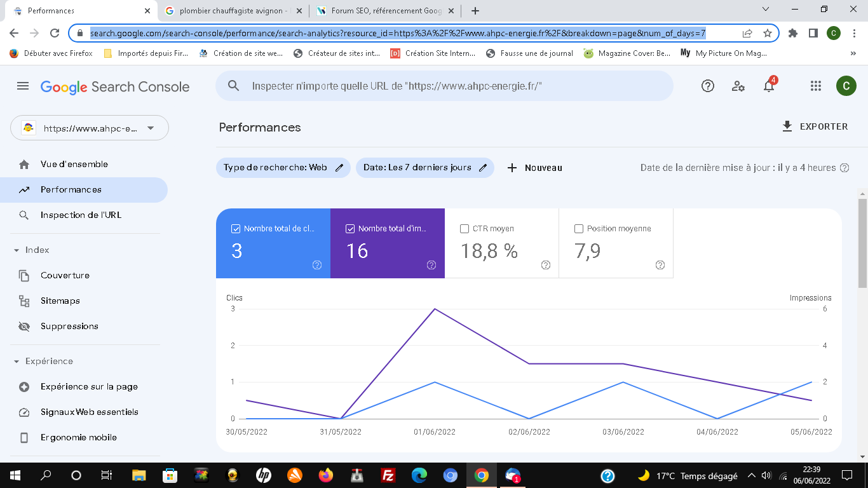Open Chrome extensions puzzle icon
The width and height of the screenshot is (868, 488).
coord(792,33)
